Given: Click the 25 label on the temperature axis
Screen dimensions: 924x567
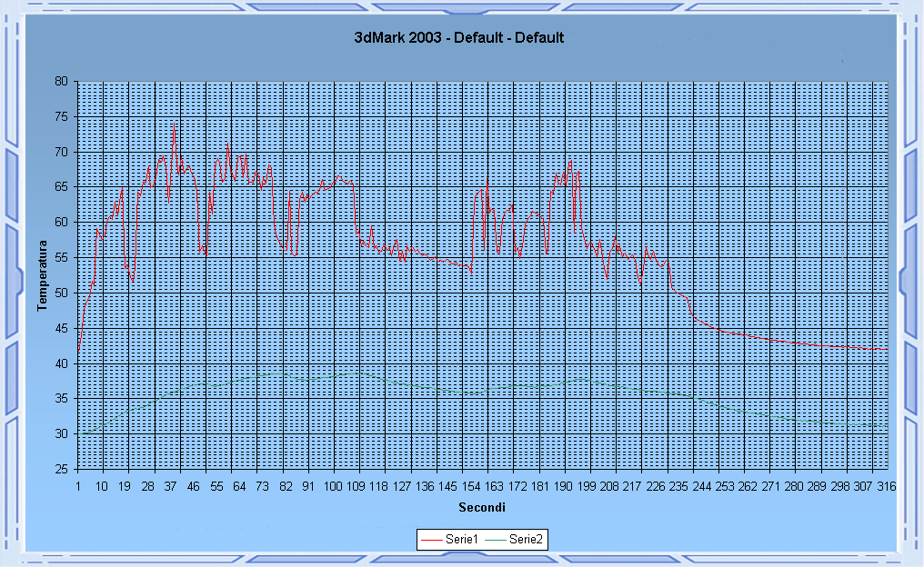Looking at the screenshot, I should (61, 470).
